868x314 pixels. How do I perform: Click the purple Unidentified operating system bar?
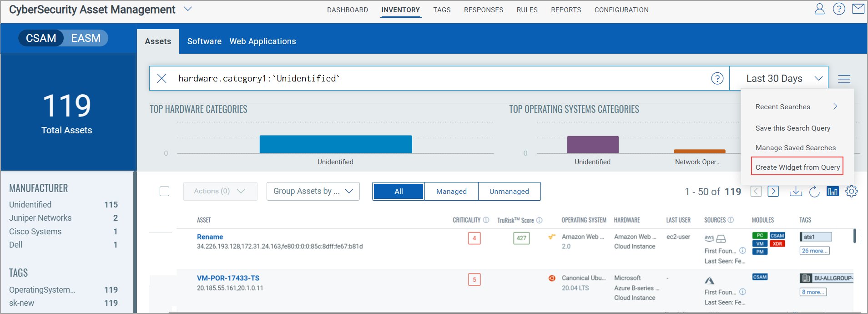pyautogui.click(x=593, y=145)
